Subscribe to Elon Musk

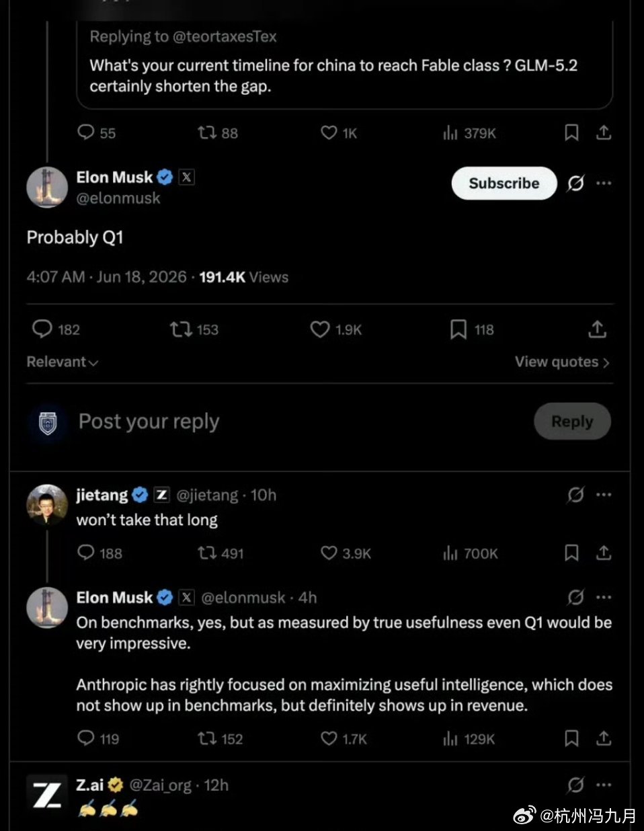tap(504, 183)
